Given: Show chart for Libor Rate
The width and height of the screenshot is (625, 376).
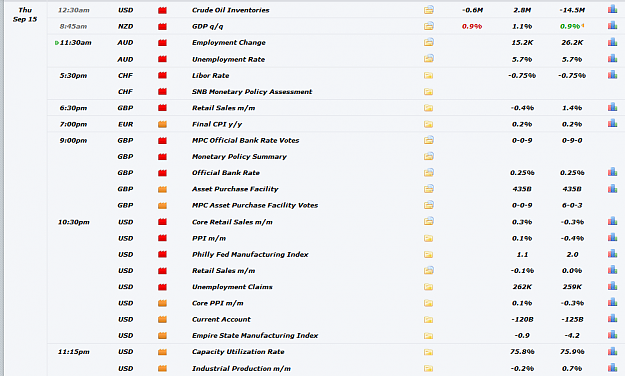Looking at the screenshot, I should click(x=612, y=75).
